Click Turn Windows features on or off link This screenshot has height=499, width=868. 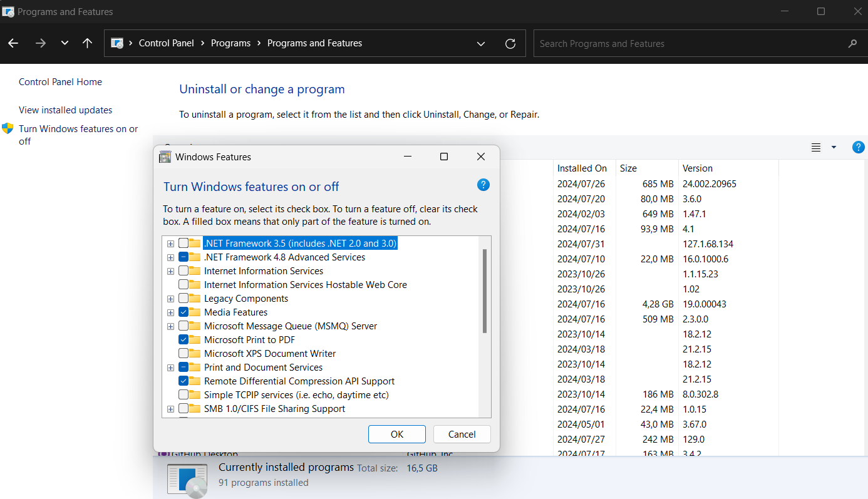click(78, 135)
